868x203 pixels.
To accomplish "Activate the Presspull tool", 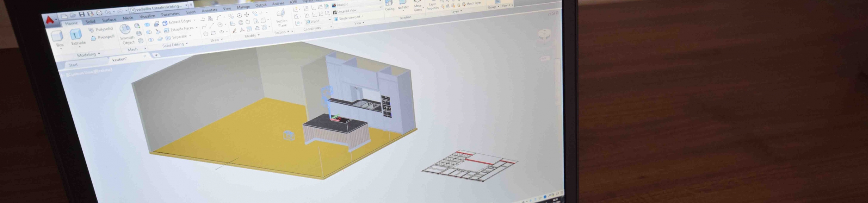I will [x=103, y=37].
